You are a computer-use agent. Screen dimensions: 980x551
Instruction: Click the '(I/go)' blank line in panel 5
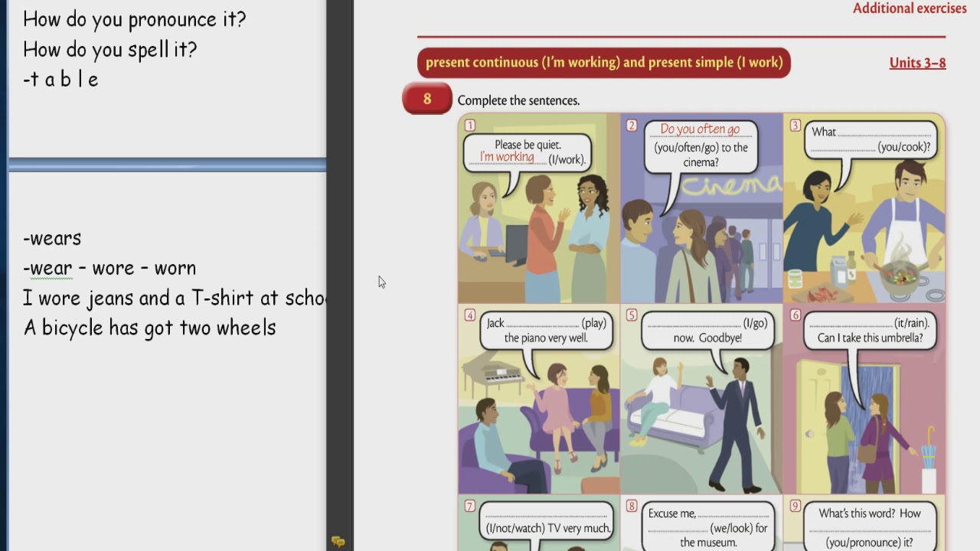pos(694,325)
